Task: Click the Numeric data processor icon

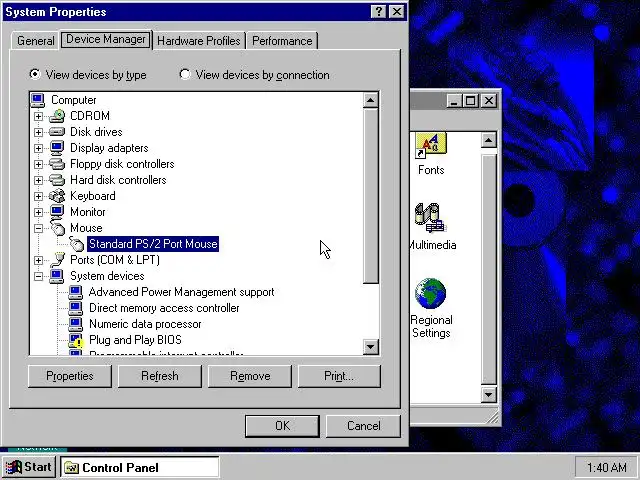Action: pyautogui.click(x=76, y=324)
